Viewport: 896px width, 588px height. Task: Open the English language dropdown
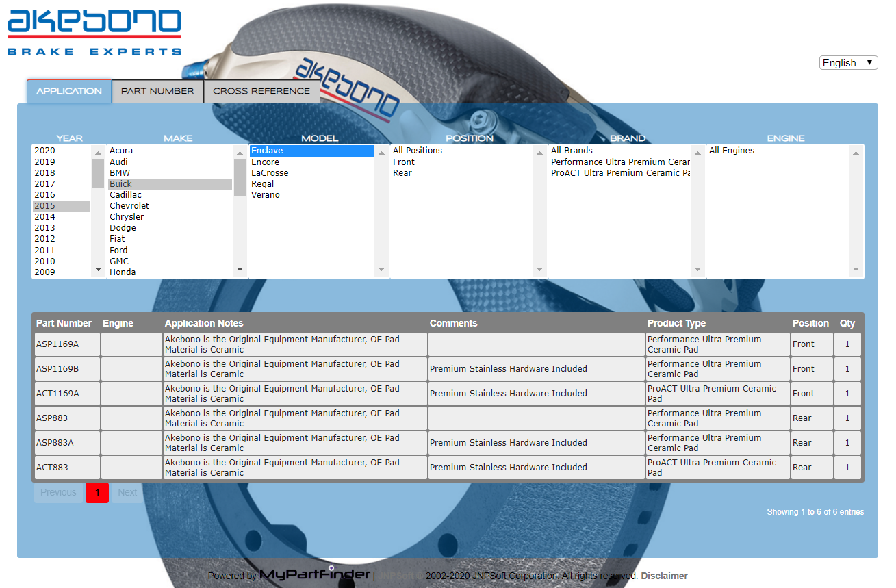848,63
